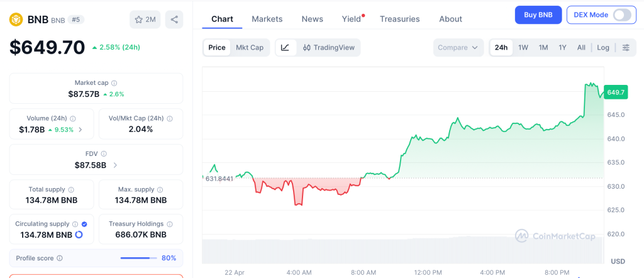644x278 pixels.
Task: Open the Treasuries tab
Action: 399,19
